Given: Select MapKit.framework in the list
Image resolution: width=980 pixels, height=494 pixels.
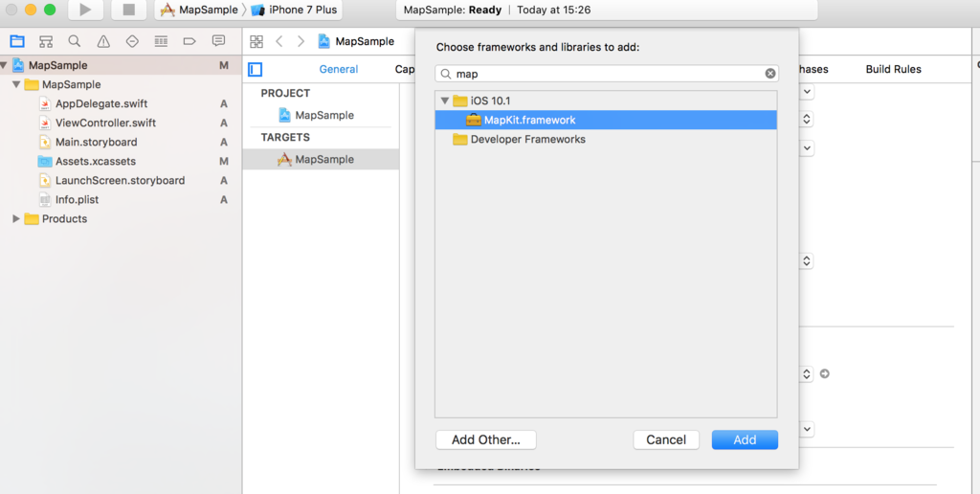Looking at the screenshot, I should click(x=606, y=120).
